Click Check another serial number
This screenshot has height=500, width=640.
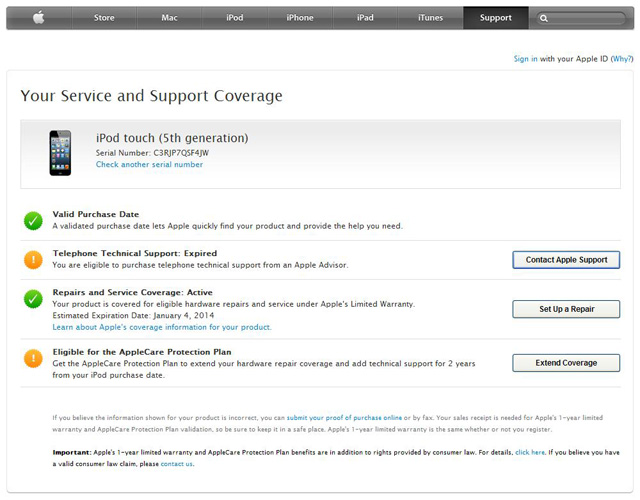149,164
